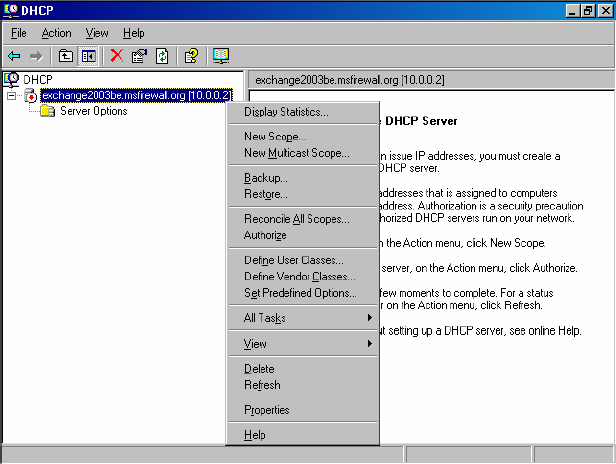
Task: Choose New Multicast Scope menu entry
Action: pos(303,153)
